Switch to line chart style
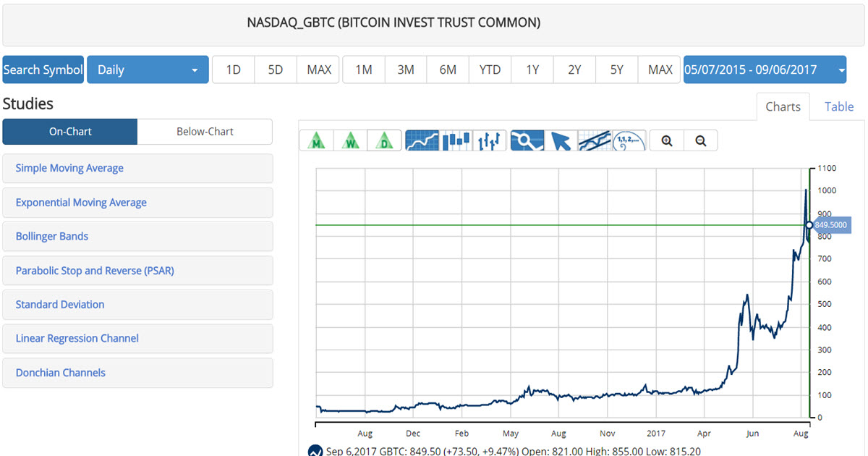The width and height of the screenshot is (868, 456). [x=422, y=140]
